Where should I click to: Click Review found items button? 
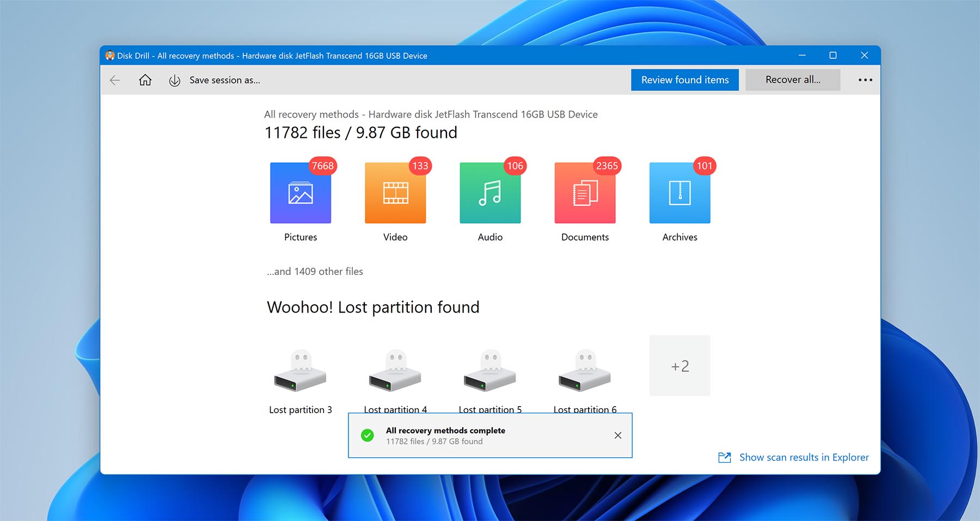pyautogui.click(x=685, y=79)
